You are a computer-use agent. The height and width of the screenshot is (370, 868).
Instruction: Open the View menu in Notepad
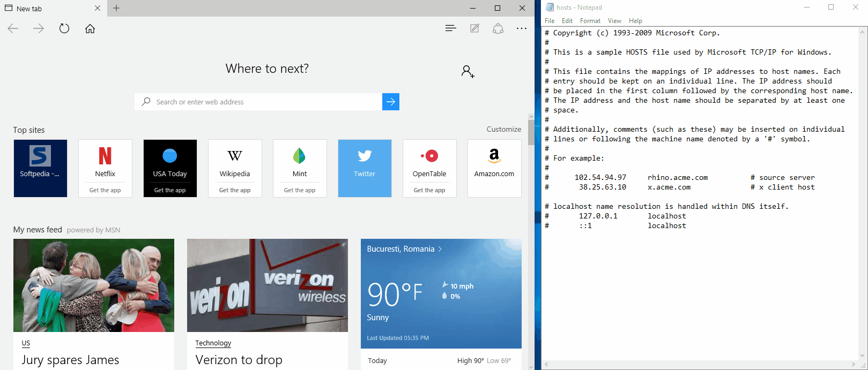[x=614, y=21]
